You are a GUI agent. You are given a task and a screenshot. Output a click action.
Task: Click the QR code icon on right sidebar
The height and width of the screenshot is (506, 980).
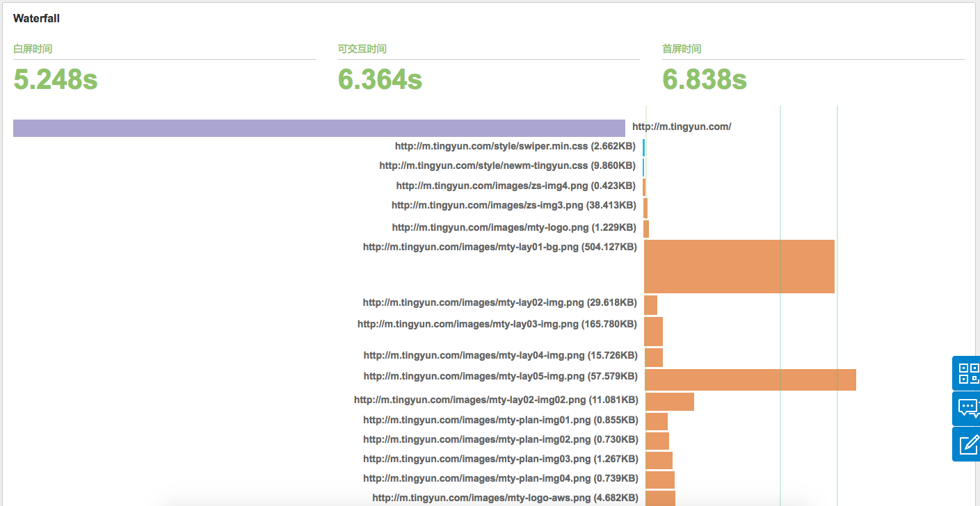click(967, 373)
